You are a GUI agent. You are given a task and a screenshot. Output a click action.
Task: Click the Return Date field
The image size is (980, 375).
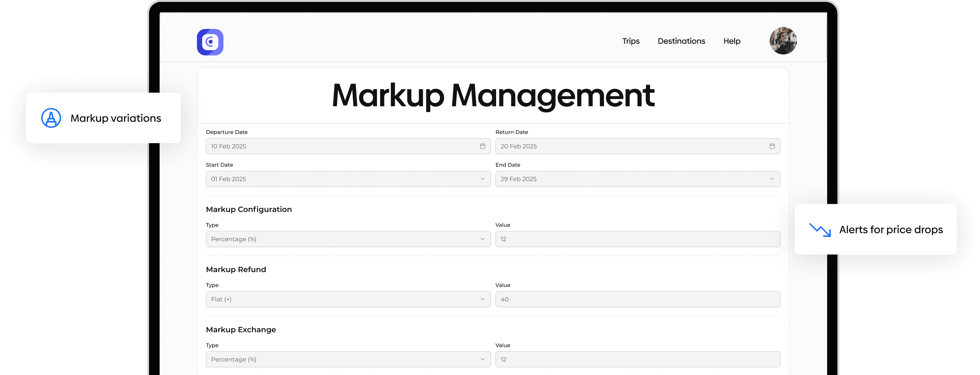[x=638, y=146]
